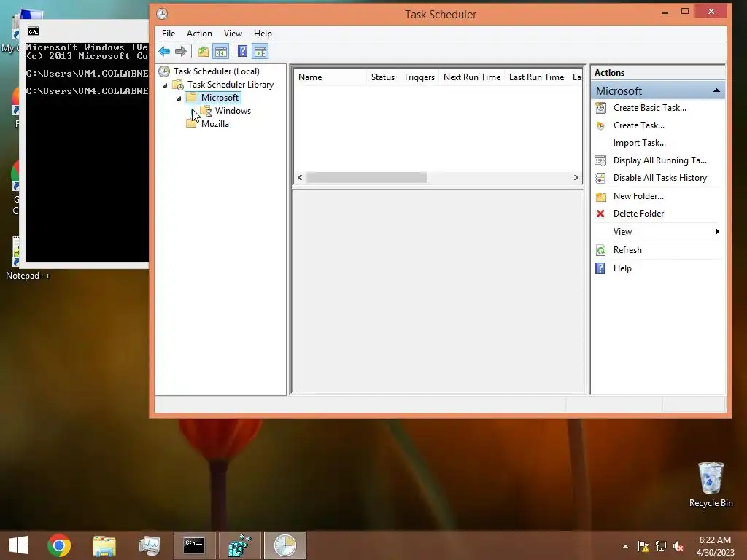Open the File menu

(169, 34)
